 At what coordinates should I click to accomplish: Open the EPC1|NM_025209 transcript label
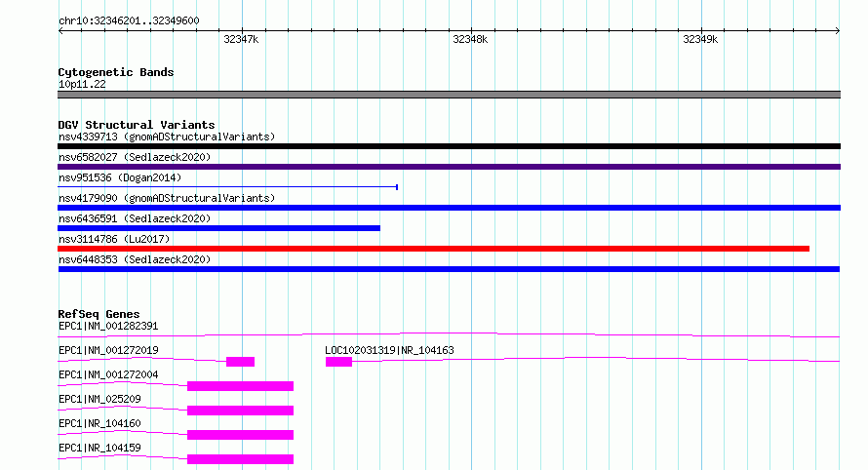(99, 399)
